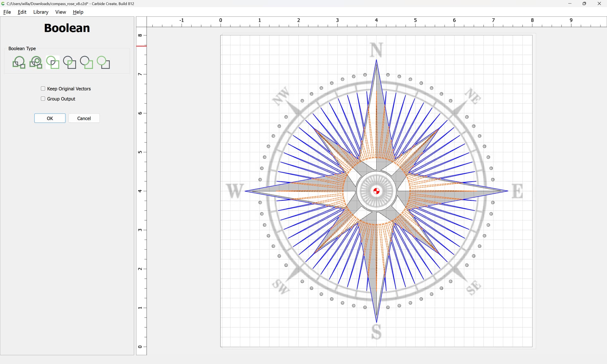Pick the highlighted union boolean type icon
Screen dimensions: 607x364
tap(52, 62)
